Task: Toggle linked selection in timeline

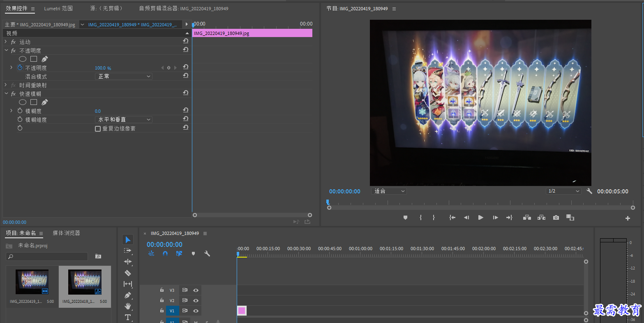Action: [x=179, y=253]
